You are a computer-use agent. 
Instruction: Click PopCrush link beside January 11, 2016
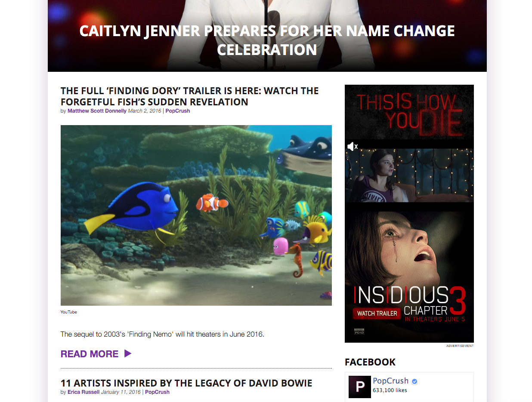click(157, 392)
